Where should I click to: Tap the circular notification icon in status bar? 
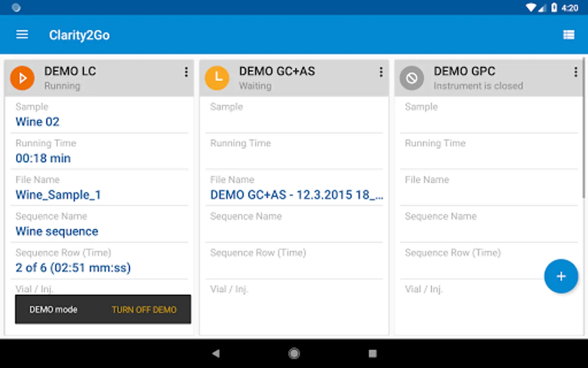click(x=16, y=7)
